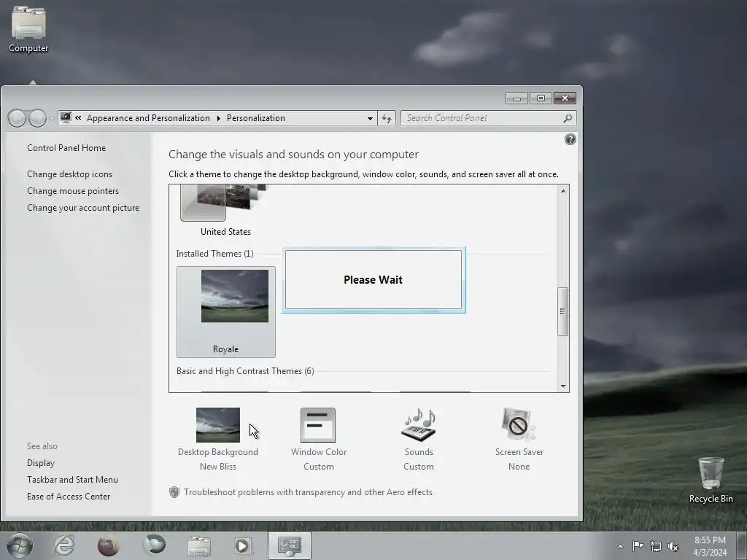747x560 pixels.
Task: Click the Screen Saver None label
Action: [519, 459]
